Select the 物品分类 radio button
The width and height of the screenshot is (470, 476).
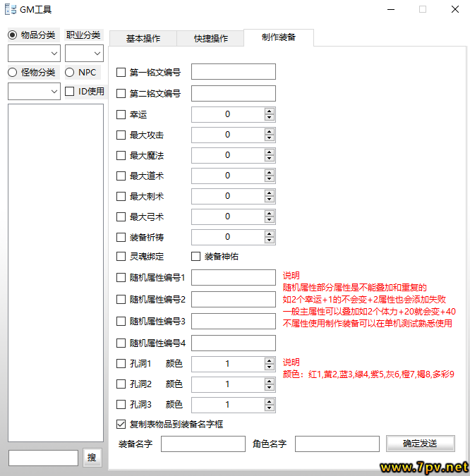13,35
